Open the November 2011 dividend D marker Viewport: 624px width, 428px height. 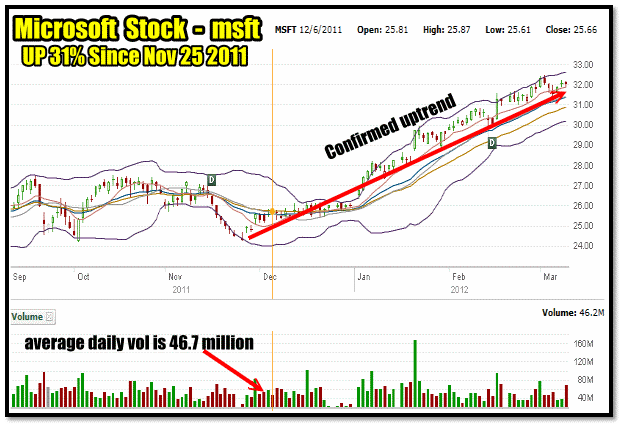click(212, 180)
